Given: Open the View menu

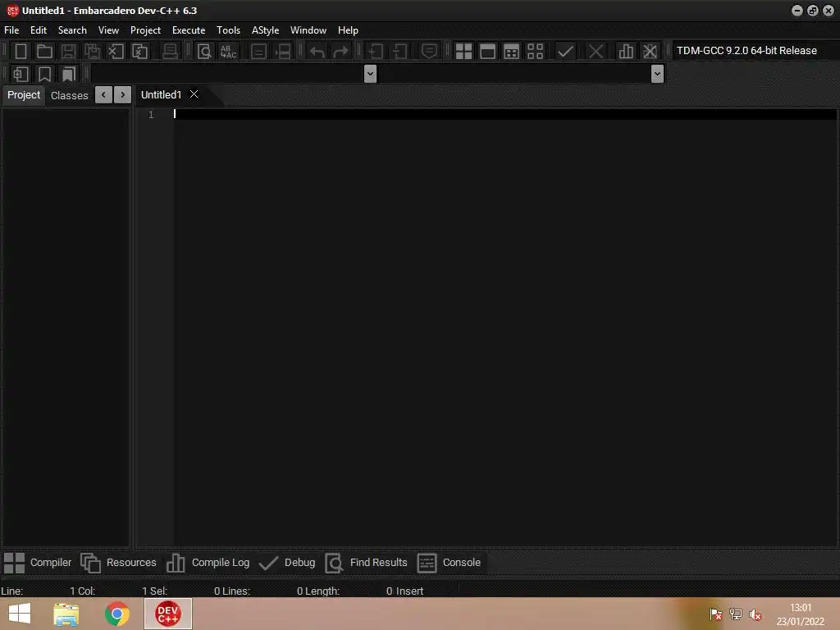Looking at the screenshot, I should [108, 30].
